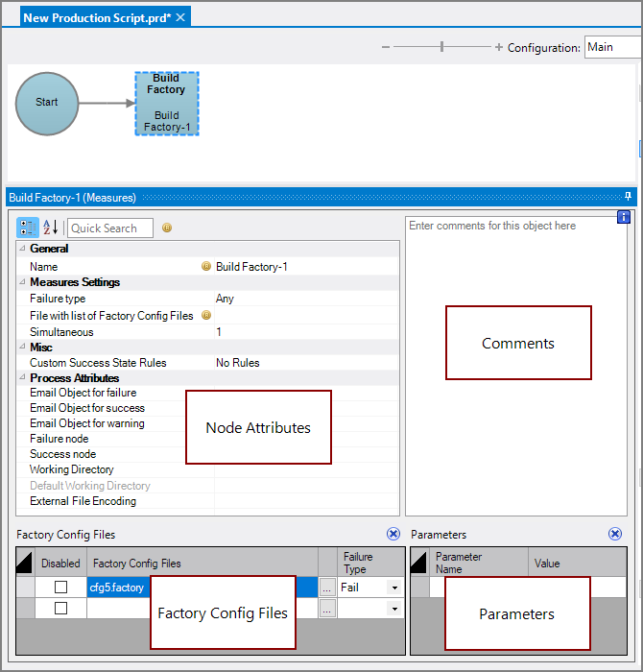Select the cfg5.factory cell
643x672 pixels.
(x=202, y=588)
